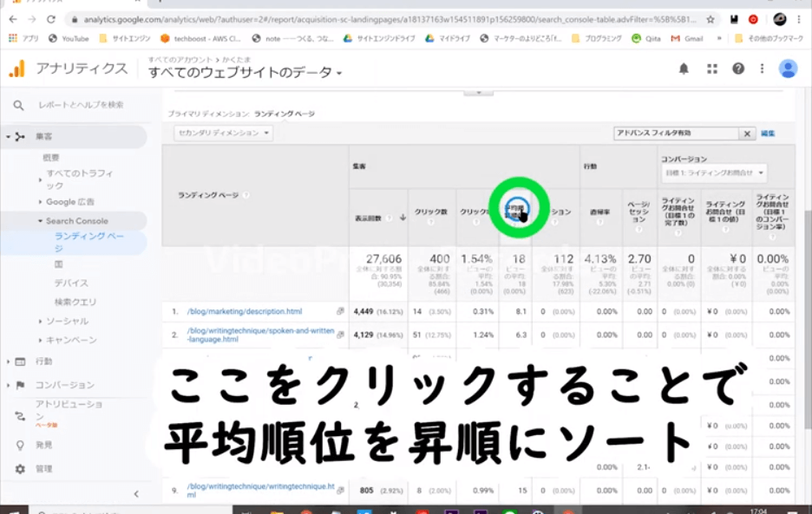Open the /blog/marketing/description.html link
812x514 pixels.
(245, 312)
